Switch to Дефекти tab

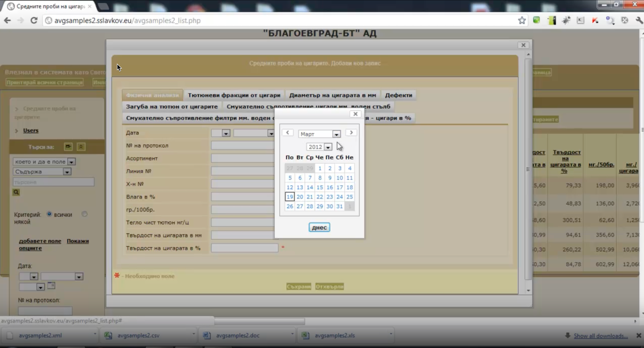click(x=399, y=95)
